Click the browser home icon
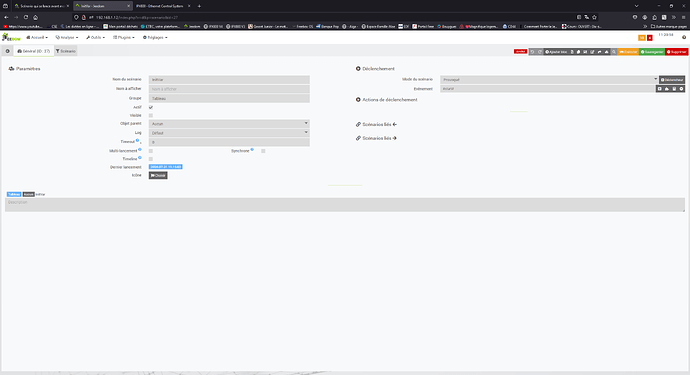This screenshot has height=375, width=690. click(x=36, y=17)
